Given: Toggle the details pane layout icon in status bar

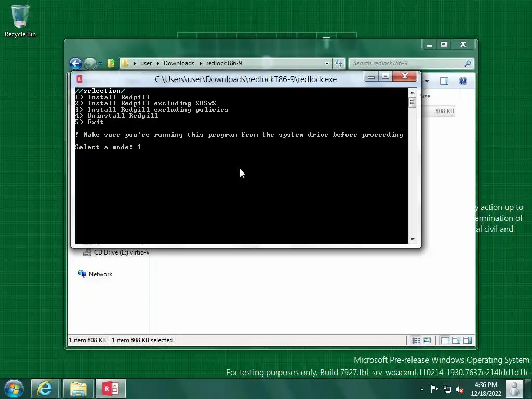Looking at the screenshot, I should 456,340.
